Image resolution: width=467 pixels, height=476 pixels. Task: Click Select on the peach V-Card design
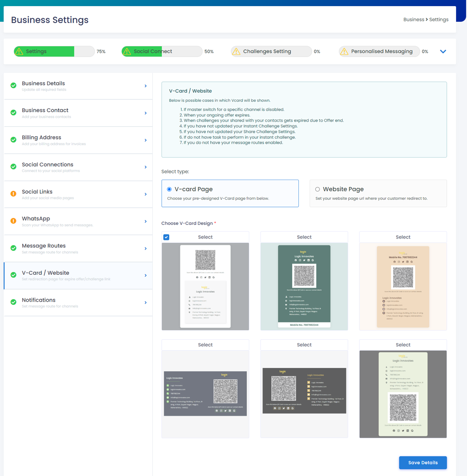(x=403, y=237)
